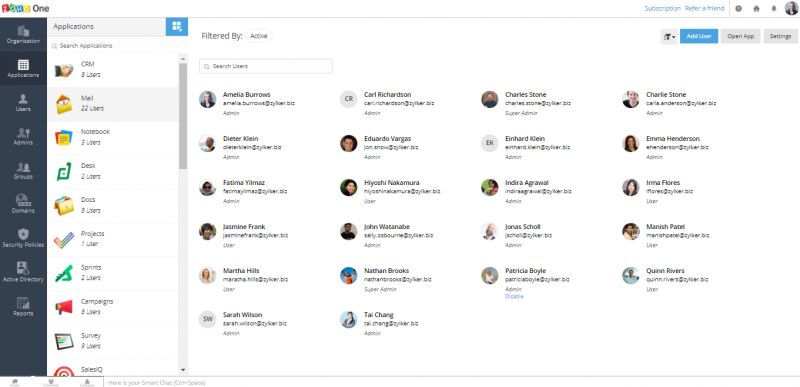The width and height of the screenshot is (800, 387).
Task: Click the Search Users input field
Action: pos(266,66)
